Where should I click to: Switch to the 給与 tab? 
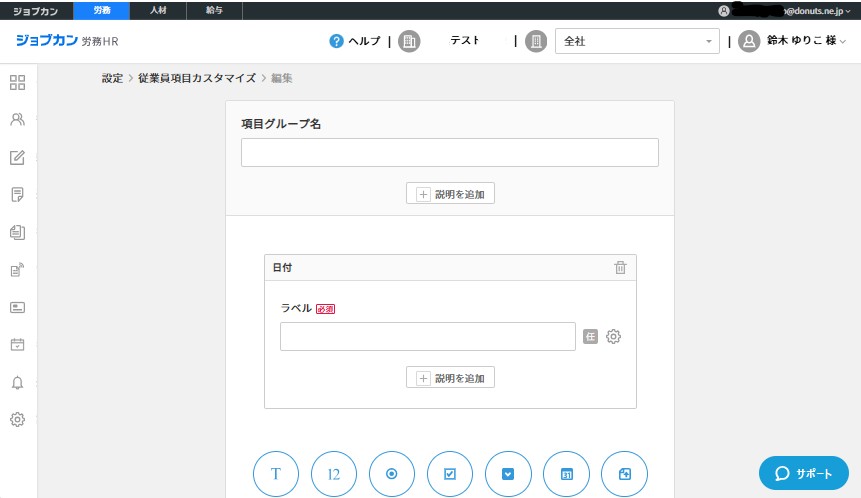tap(215, 10)
